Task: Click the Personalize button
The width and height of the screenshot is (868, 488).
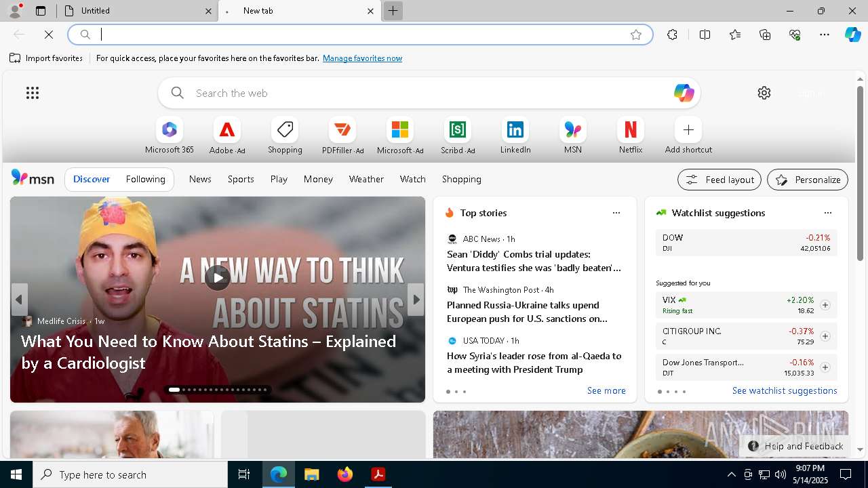Action: [x=808, y=180]
